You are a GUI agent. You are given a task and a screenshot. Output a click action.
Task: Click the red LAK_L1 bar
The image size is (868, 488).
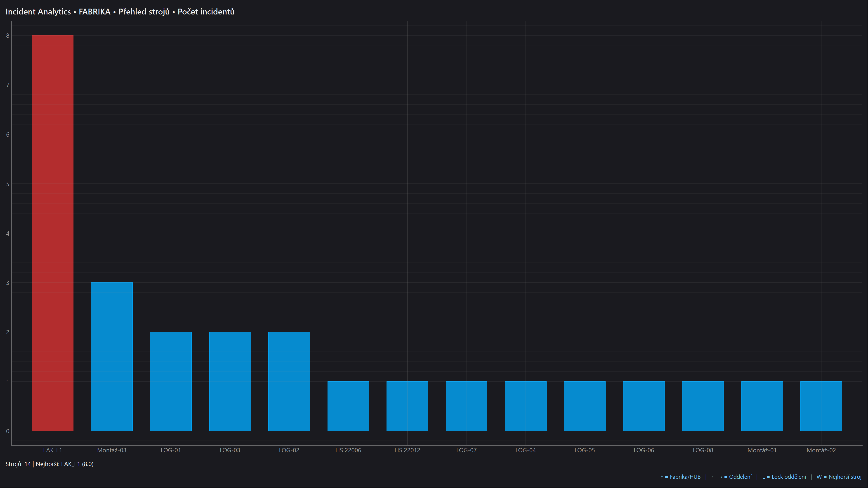click(x=53, y=233)
